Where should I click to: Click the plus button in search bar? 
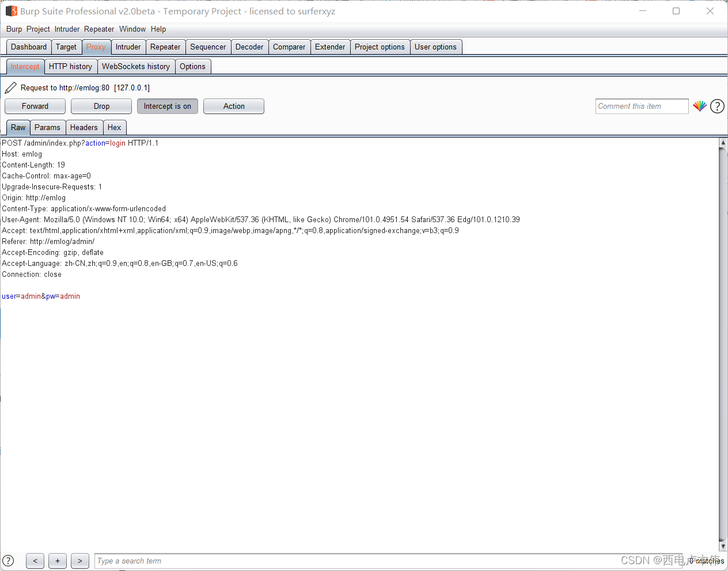coord(58,561)
